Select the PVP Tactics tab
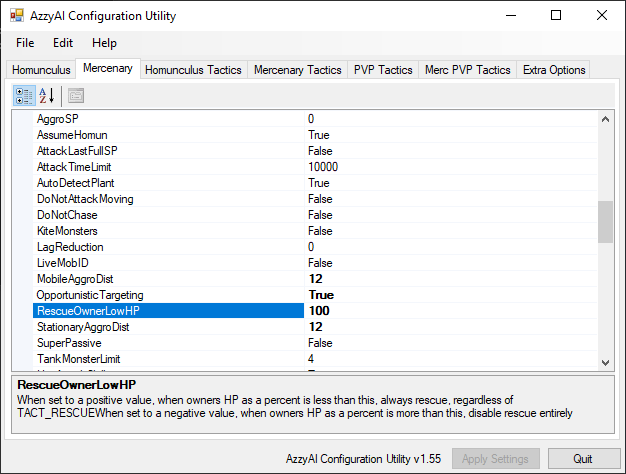The height and width of the screenshot is (474, 626). tap(383, 70)
